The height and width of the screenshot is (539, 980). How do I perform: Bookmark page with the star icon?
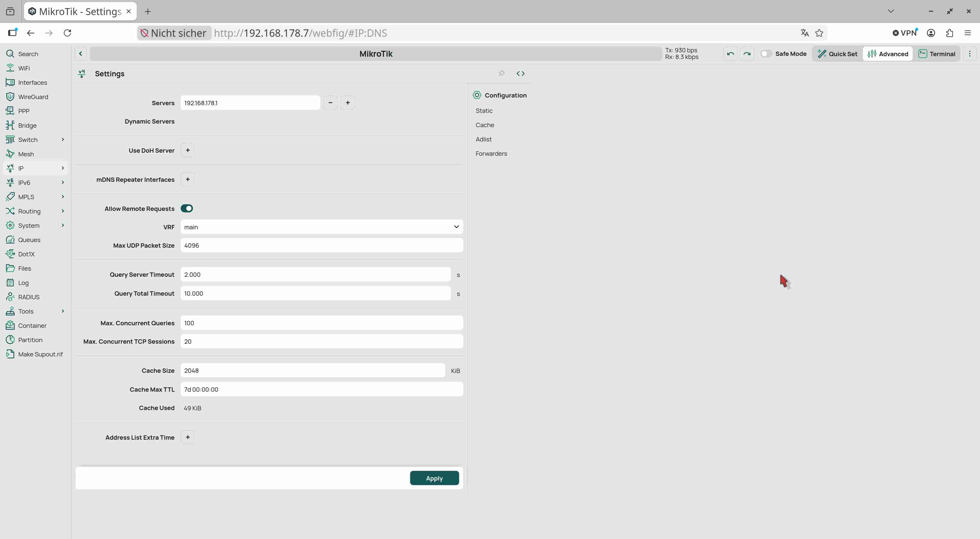tap(819, 33)
